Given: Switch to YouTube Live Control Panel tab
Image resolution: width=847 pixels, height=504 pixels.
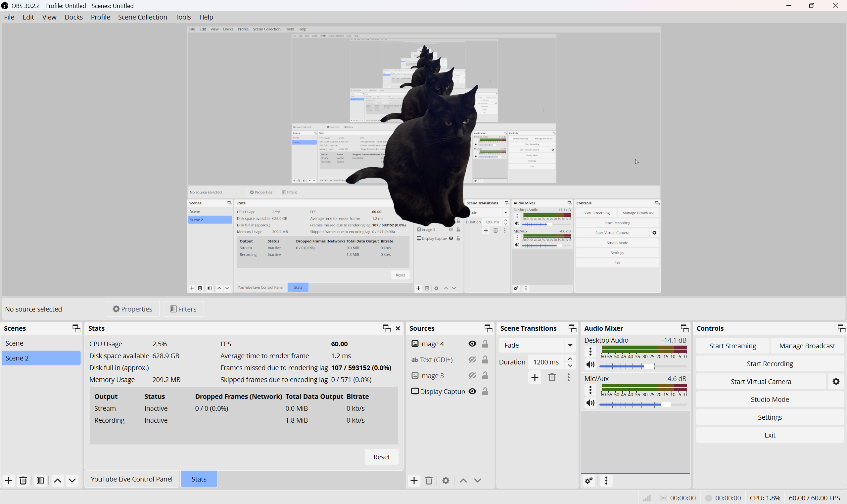Looking at the screenshot, I should click(132, 479).
